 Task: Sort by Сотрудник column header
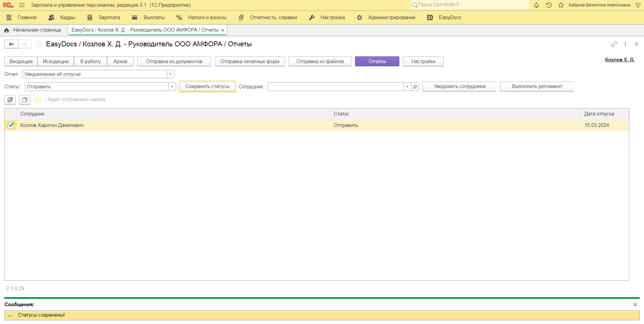[174, 114]
